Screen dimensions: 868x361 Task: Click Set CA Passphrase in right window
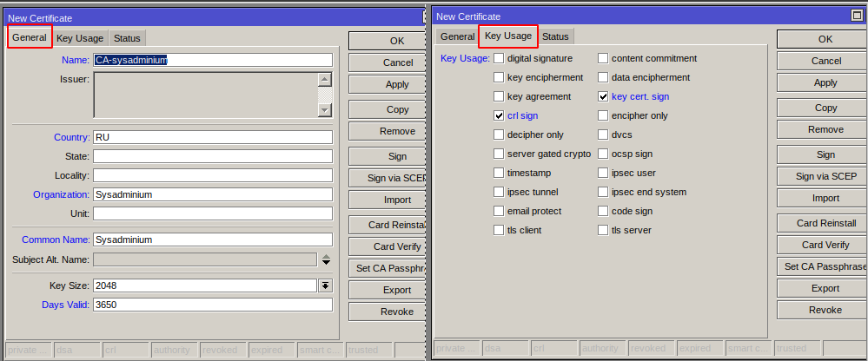(825, 266)
